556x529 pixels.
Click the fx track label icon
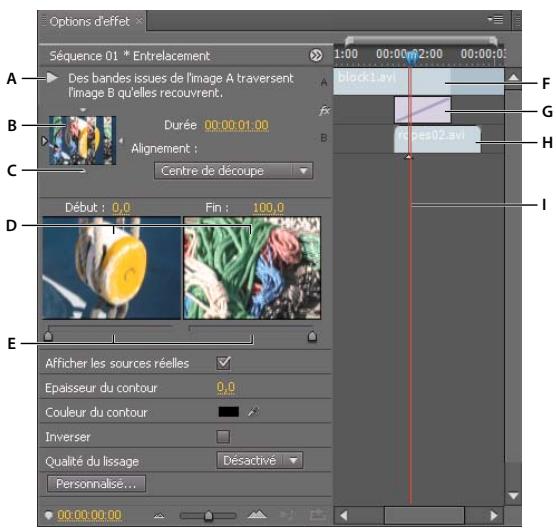[324, 111]
